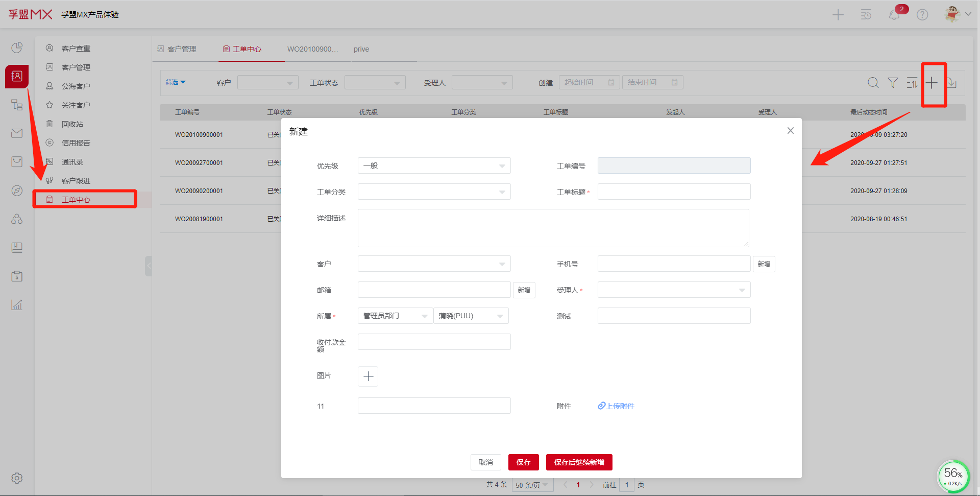The image size is (980, 496).
Task: Open the 受理人 dropdown in the form
Action: [674, 290]
